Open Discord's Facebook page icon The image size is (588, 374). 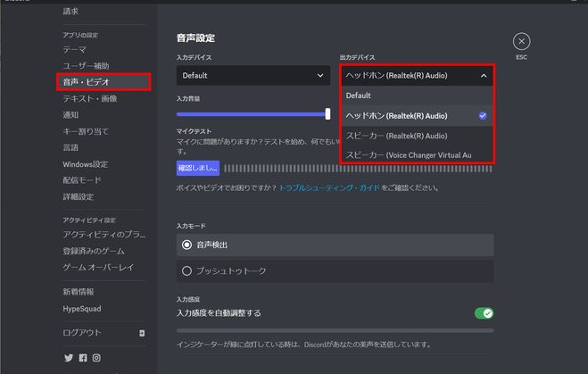click(83, 358)
